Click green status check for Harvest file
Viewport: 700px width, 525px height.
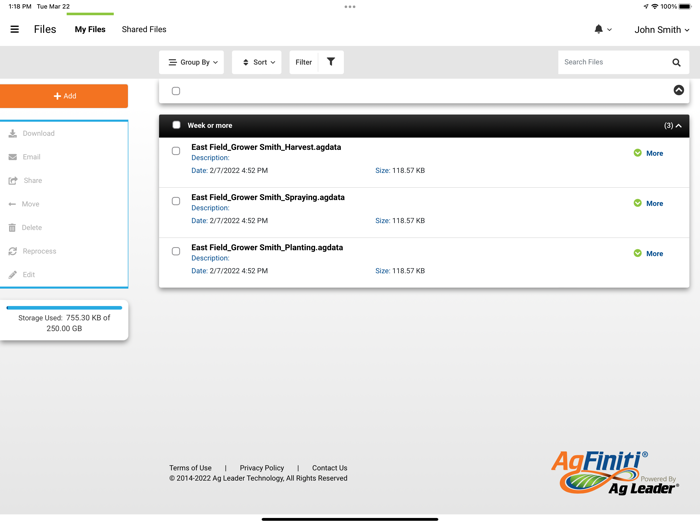(638, 153)
